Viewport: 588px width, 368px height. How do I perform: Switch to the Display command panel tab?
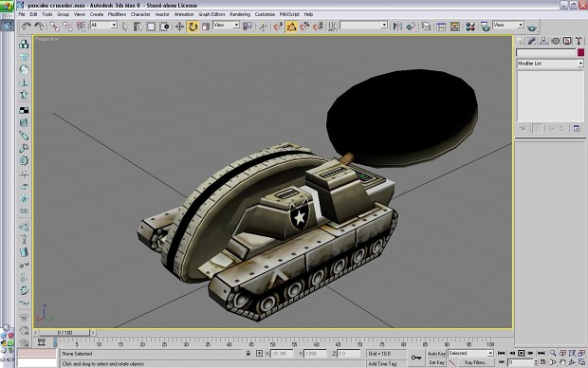click(567, 41)
